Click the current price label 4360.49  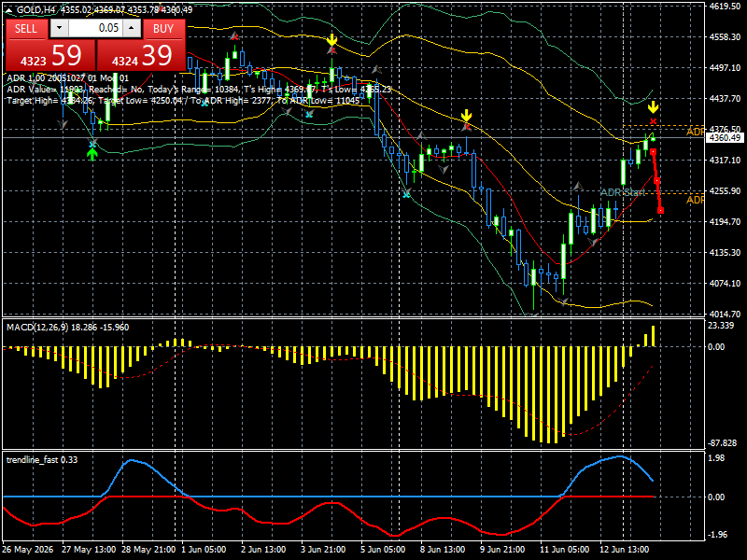point(725,137)
